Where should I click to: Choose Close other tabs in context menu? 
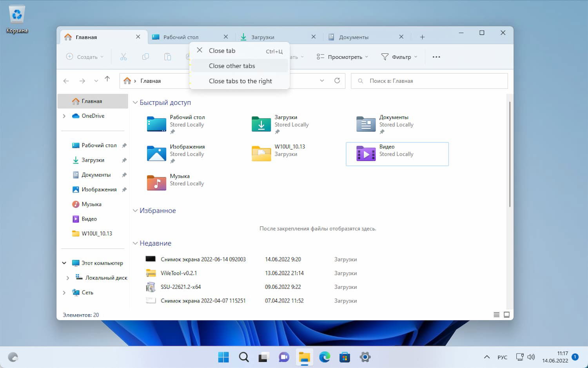click(x=240, y=66)
